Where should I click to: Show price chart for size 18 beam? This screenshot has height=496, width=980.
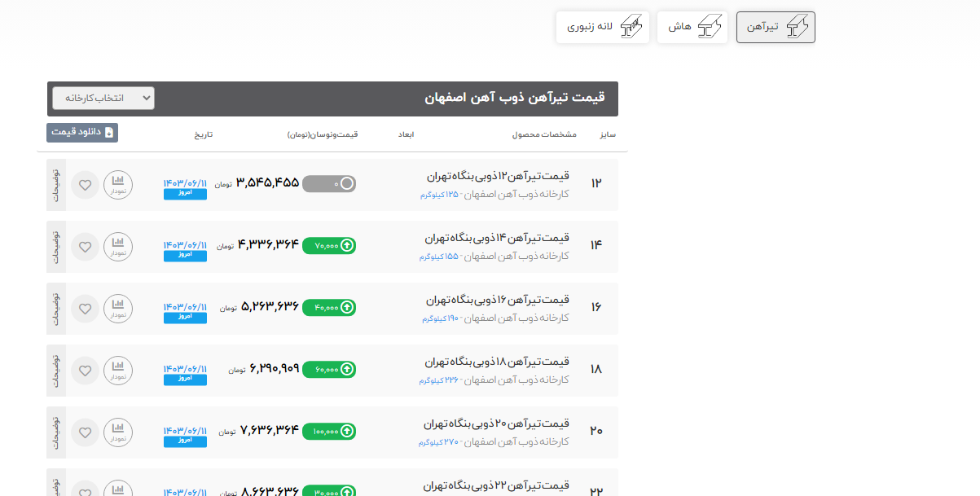(x=118, y=370)
